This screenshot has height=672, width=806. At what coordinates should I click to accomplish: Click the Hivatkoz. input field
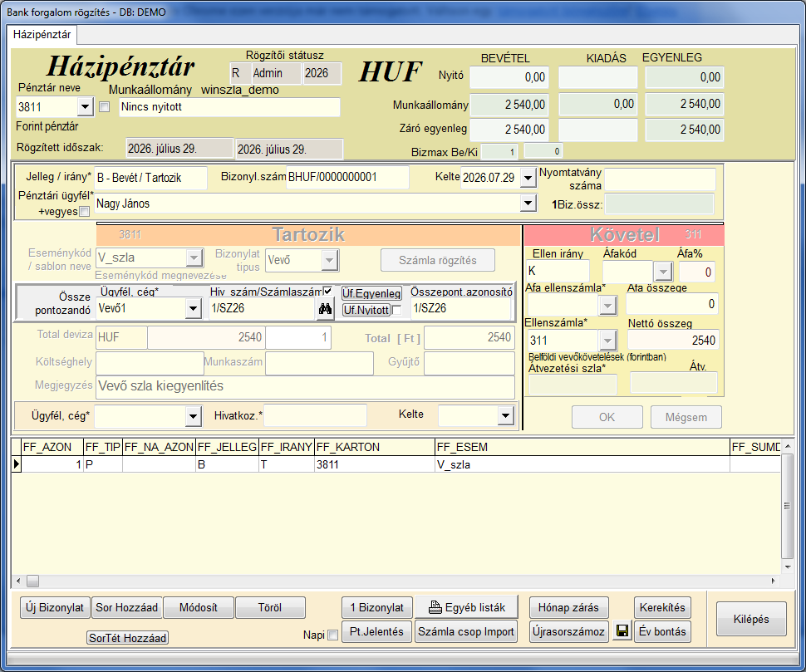316,415
